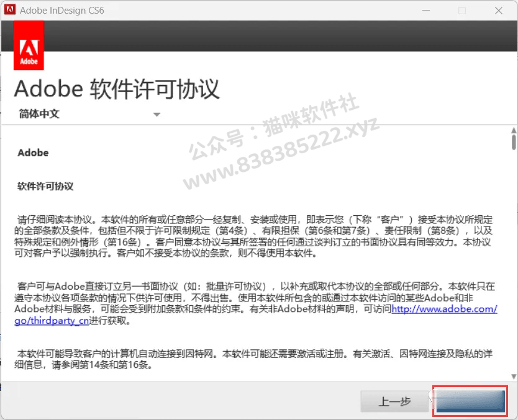
Task: Close the Adobe InDesign CS6 installer
Action: point(499,10)
